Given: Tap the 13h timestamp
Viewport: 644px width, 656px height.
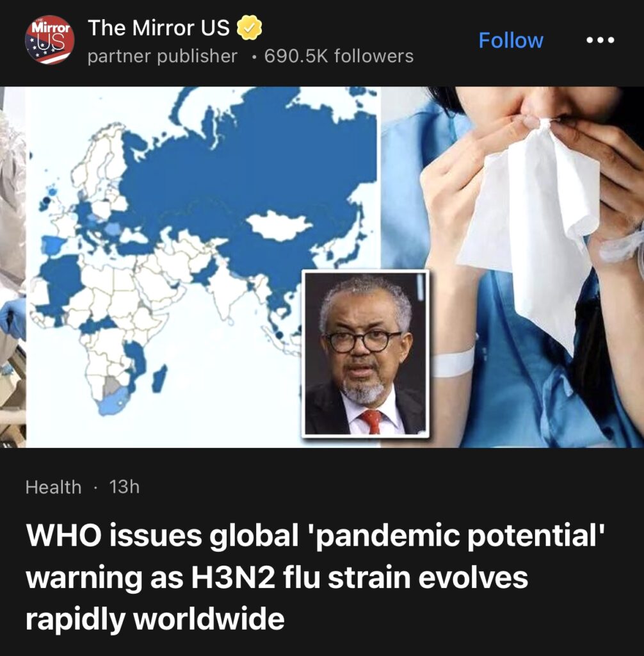Looking at the screenshot, I should 124,487.
